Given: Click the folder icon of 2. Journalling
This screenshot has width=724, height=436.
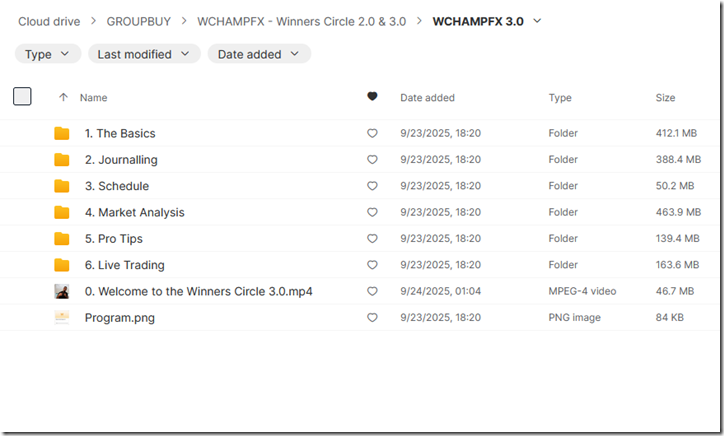Looking at the screenshot, I should (x=61, y=160).
